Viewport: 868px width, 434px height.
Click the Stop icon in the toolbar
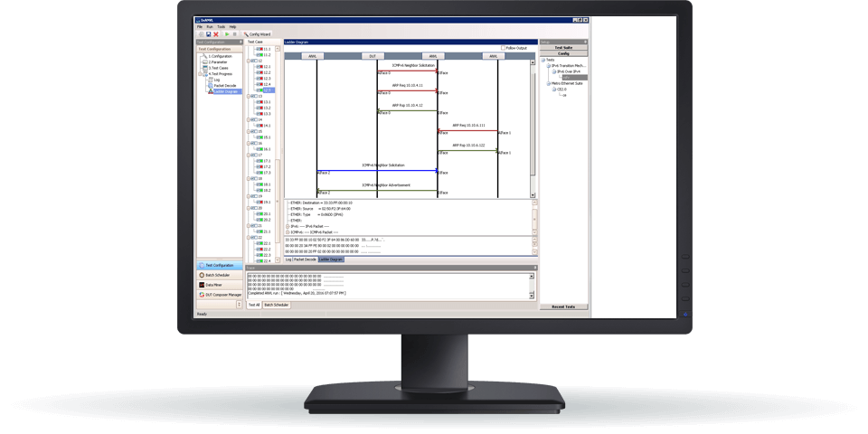point(235,33)
